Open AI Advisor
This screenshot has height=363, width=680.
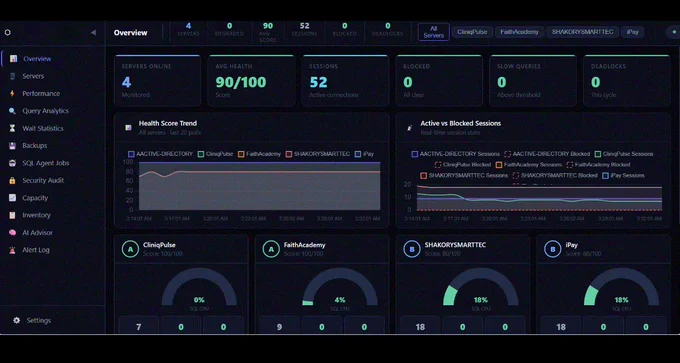[37, 232]
